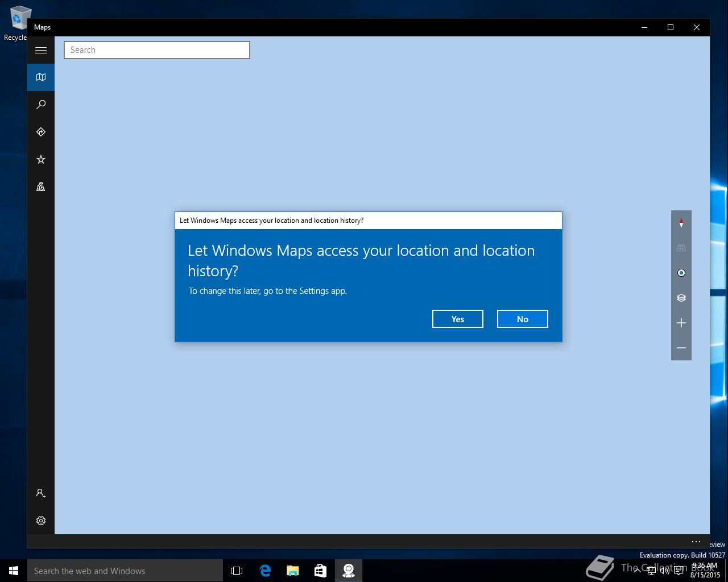This screenshot has height=582, width=728.
Task: Click the taskbar web and Windows search
Action: (x=125, y=571)
